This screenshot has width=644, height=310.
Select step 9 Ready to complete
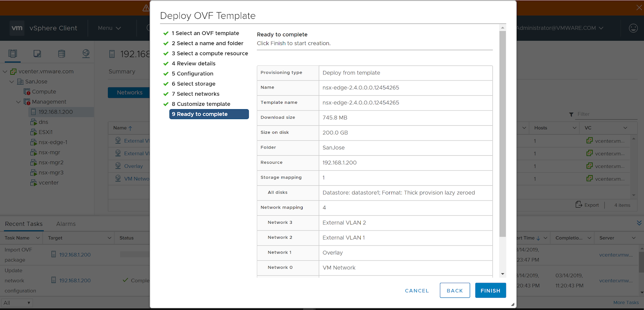(209, 114)
